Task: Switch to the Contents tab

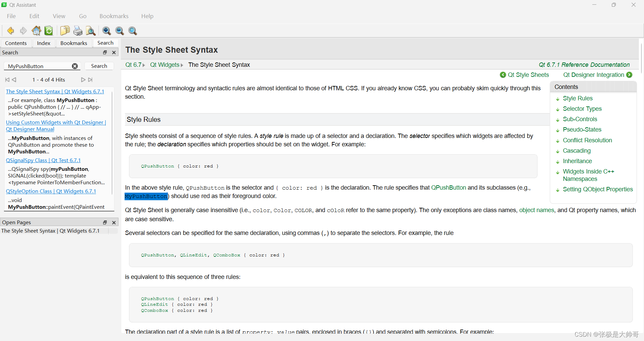Action: (16, 43)
